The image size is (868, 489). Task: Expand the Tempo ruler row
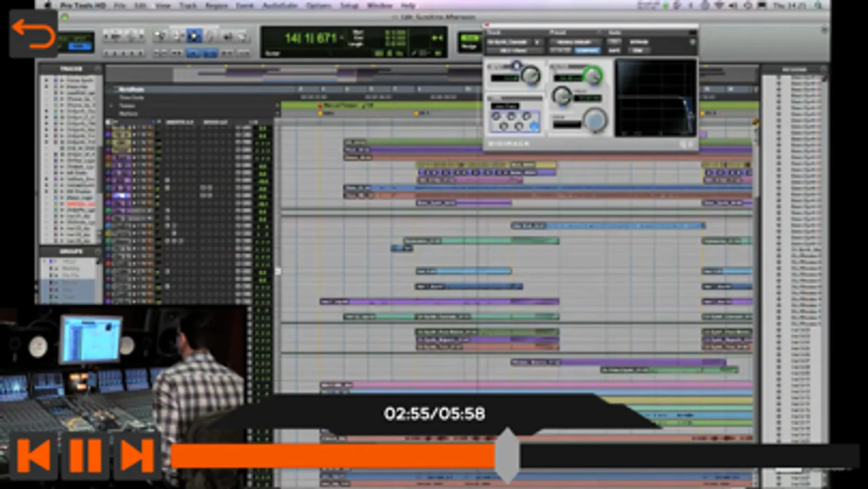[112, 106]
